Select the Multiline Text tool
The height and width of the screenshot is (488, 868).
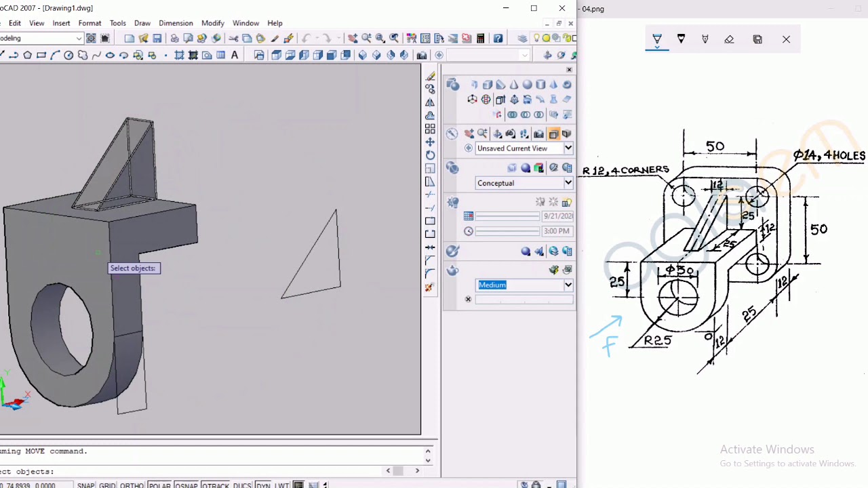click(x=235, y=55)
